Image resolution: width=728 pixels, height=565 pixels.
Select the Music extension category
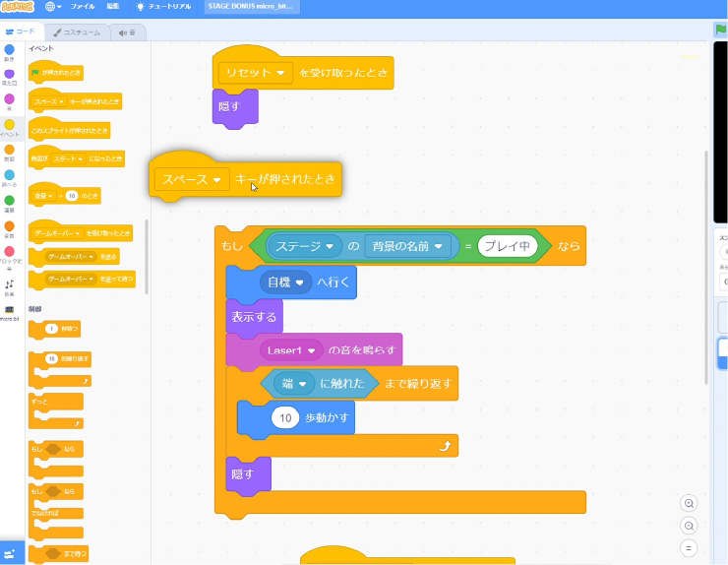click(9, 285)
